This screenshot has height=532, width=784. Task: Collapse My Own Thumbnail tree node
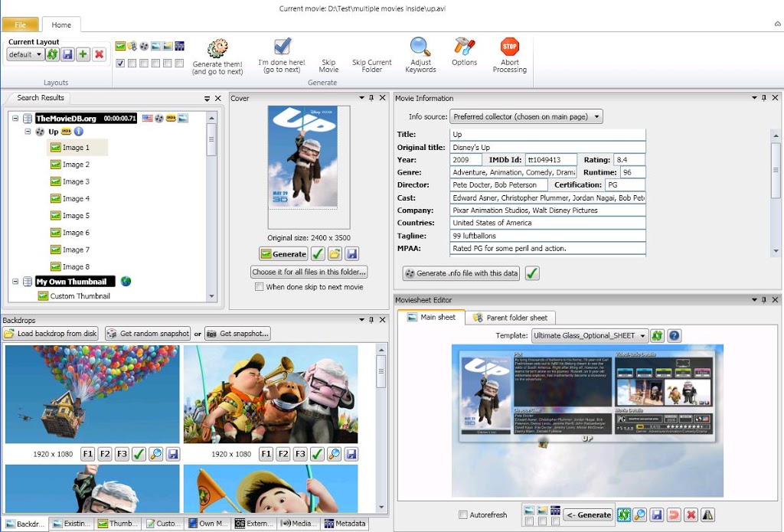(15, 282)
